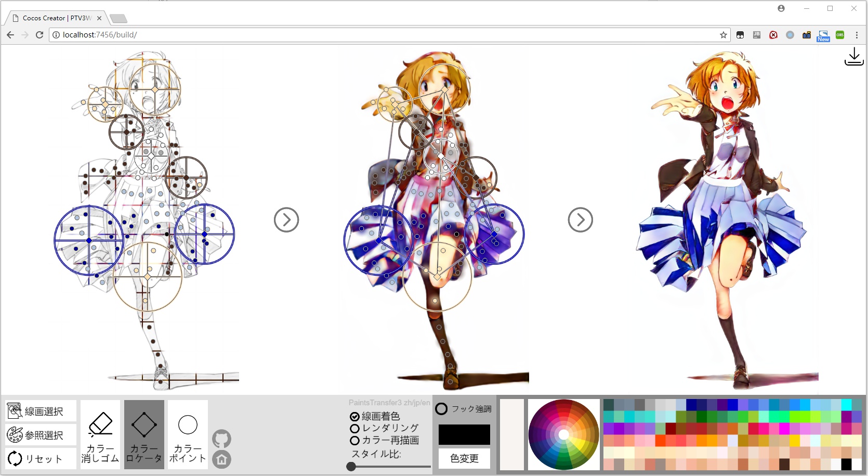Image resolution: width=868 pixels, height=476 pixels.
Task: Click the リセット button
Action: [x=41, y=458]
